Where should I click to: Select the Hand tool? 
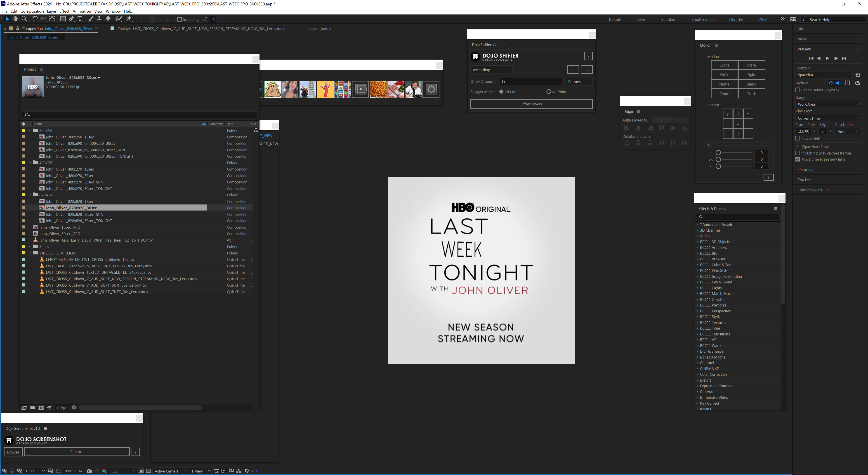click(16, 19)
